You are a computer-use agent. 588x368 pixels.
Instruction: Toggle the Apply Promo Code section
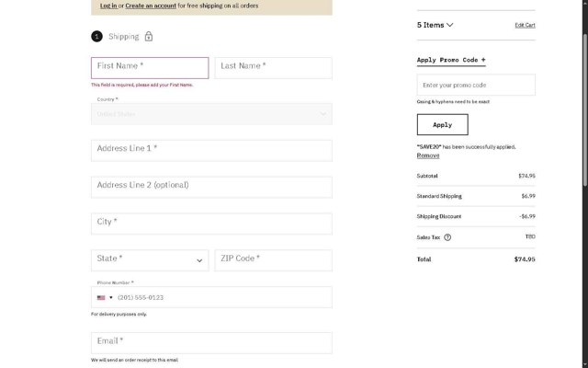(x=451, y=60)
